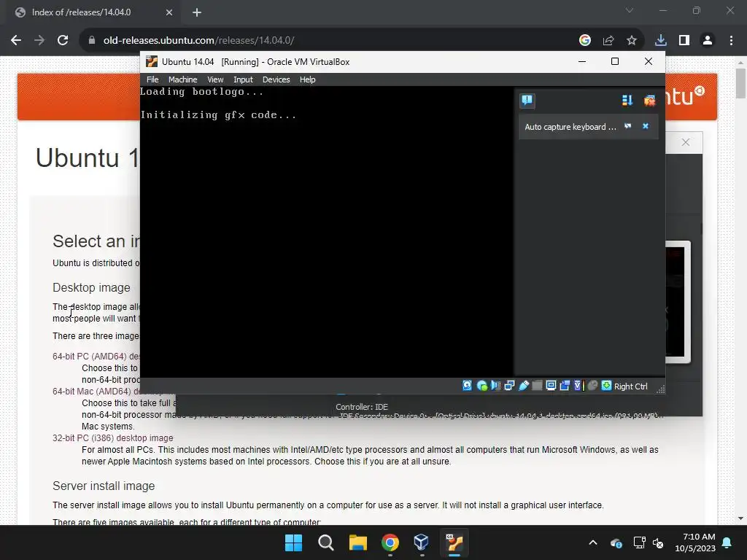Open the recording indicator in status bar
747x560 pixels.
(x=565, y=386)
